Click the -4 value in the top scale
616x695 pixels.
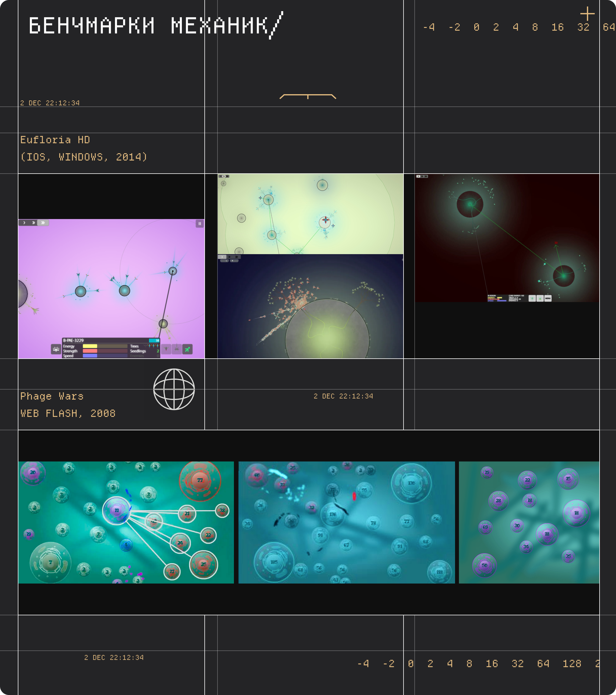[429, 27]
